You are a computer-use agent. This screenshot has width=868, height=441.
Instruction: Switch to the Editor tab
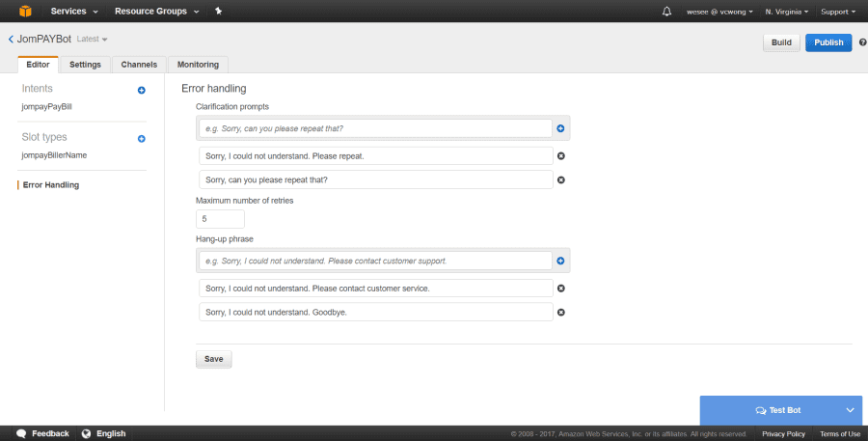pyautogui.click(x=39, y=65)
